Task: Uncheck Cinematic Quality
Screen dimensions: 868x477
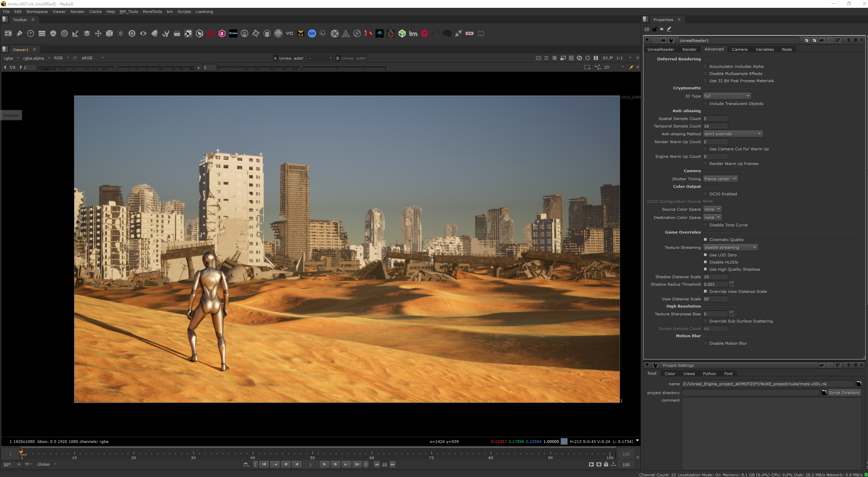Action: [x=705, y=240]
